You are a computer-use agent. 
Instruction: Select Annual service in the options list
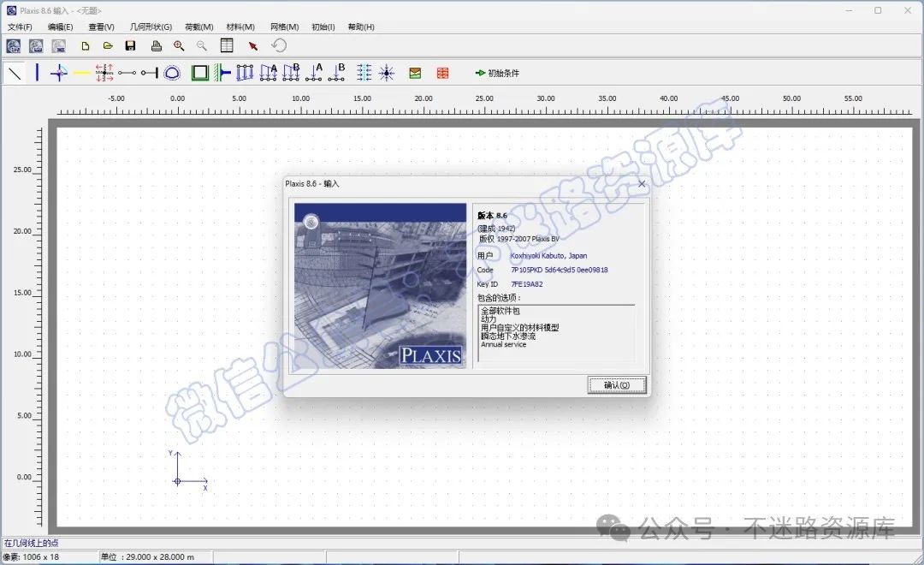[503, 344]
